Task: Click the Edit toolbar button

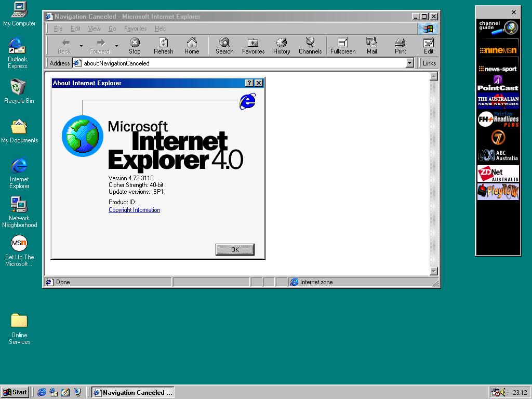Action: 429,46
